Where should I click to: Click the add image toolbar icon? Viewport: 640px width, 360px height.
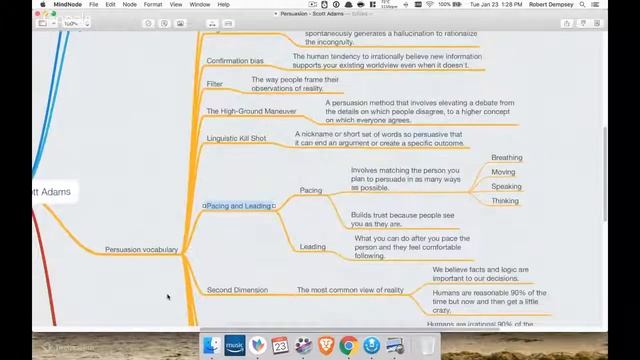point(180,24)
